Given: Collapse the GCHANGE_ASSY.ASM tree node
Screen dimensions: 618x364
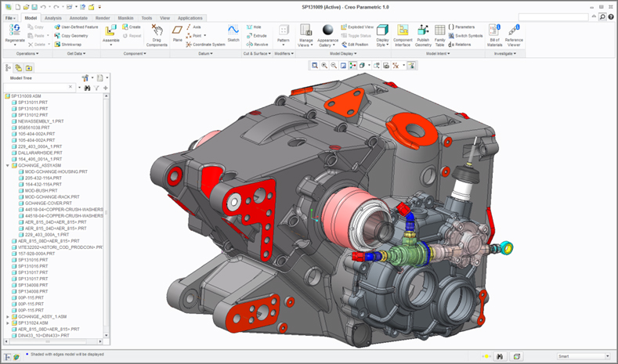Looking at the screenshot, I should pyautogui.click(x=8, y=166).
